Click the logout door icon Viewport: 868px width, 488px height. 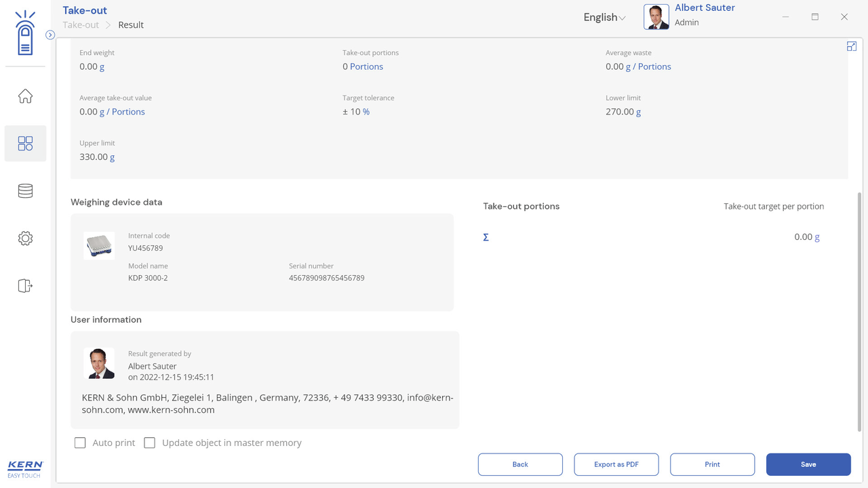[x=25, y=286]
